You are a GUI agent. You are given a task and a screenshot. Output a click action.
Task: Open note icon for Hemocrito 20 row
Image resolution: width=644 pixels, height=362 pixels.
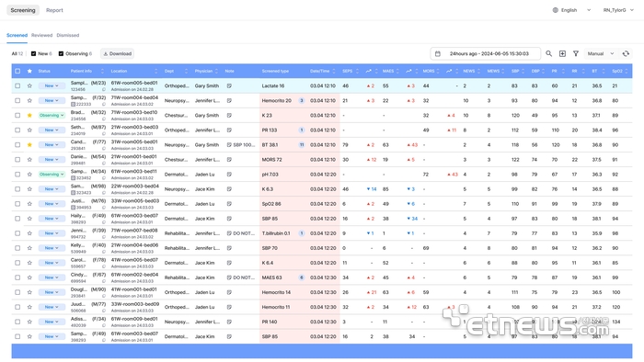click(x=229, y=100)
